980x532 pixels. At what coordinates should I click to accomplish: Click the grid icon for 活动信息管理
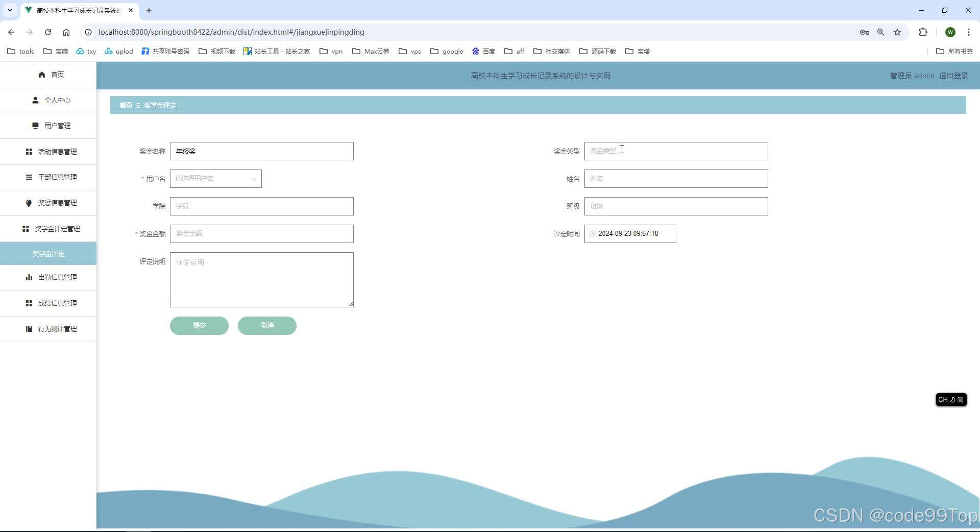coord(29,151)
